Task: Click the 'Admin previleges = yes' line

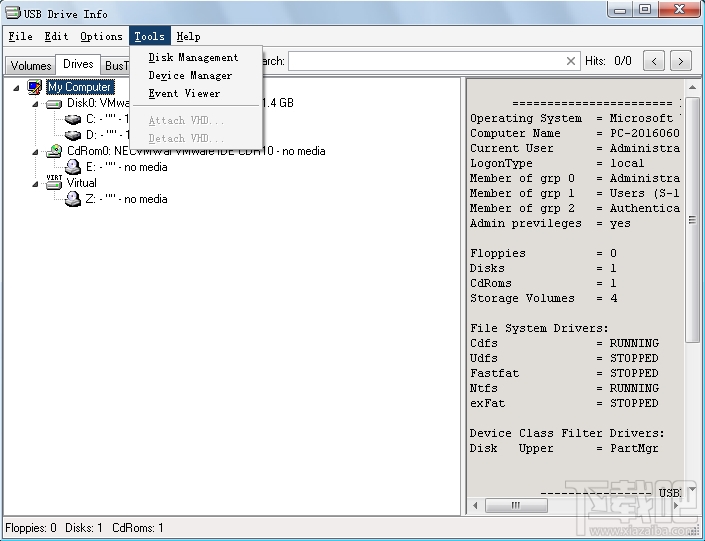Action: [x=550, y=223]
